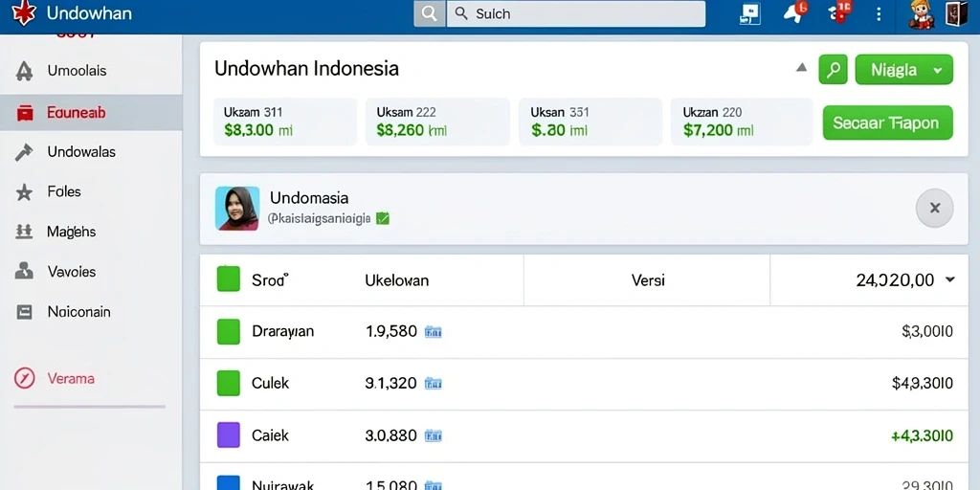Select the Uksan 351 card
The image size is (980, 490).
(590, 122)
